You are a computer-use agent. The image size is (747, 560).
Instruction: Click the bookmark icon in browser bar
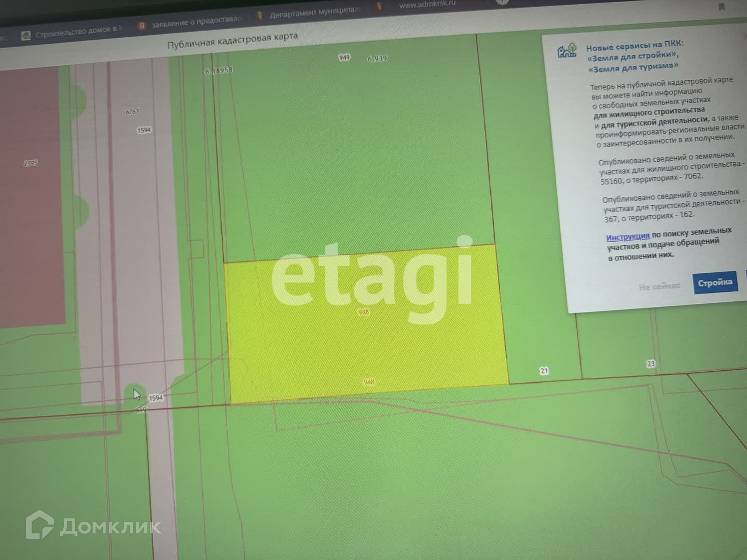(x=721, y=7)
